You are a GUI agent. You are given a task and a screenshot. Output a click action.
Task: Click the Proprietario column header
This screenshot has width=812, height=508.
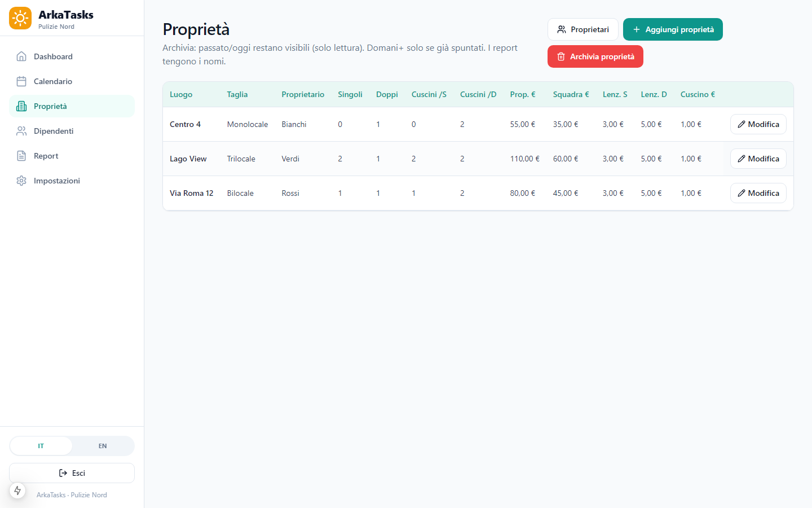pyautogui.click(x=303, y=94)
